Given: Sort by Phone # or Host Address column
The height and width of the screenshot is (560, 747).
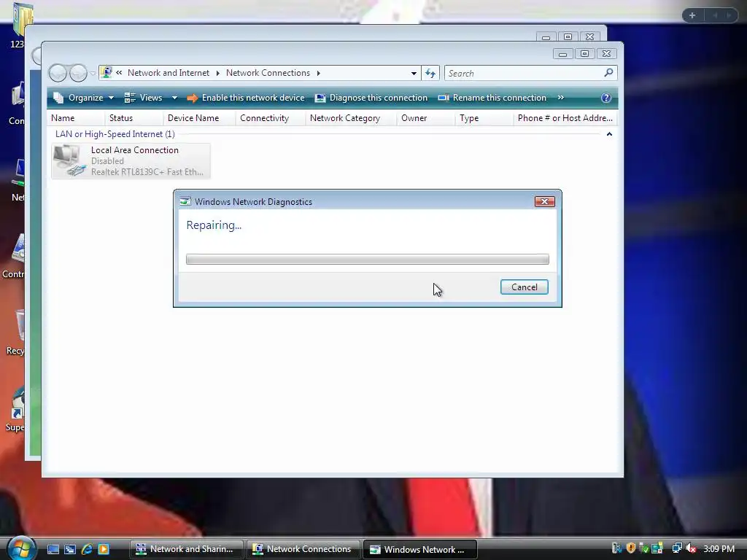Looking at the screenshot, I should tap(565, 118).
